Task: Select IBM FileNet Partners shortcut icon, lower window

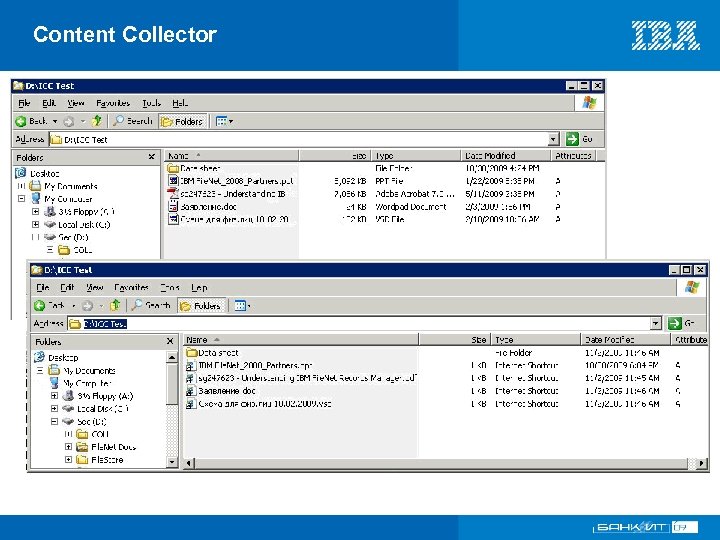Action: [191, 366]
